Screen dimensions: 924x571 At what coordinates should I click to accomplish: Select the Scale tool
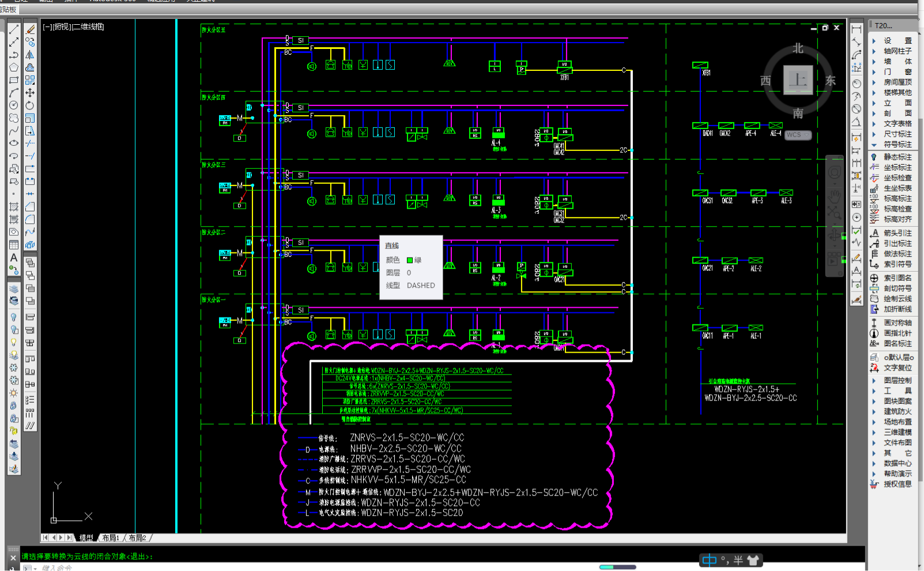tap(30, 118)
